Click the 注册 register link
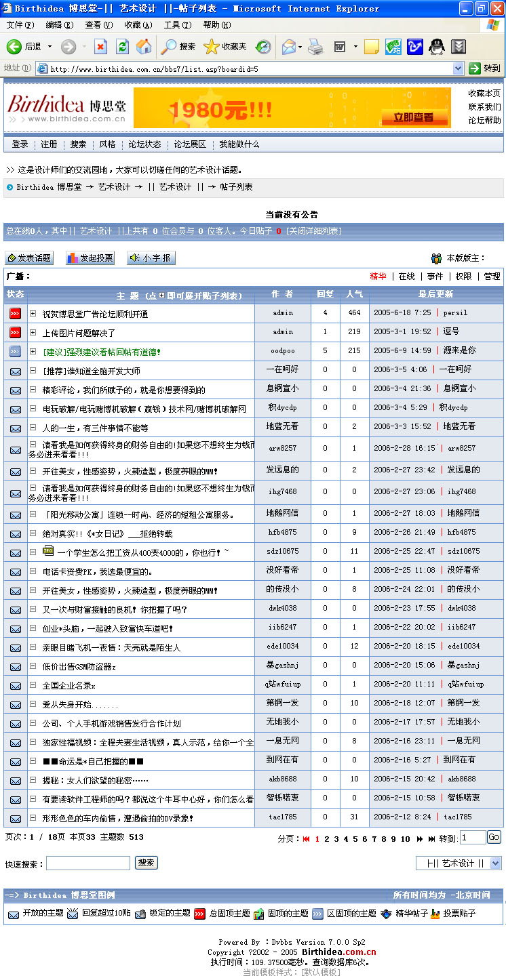506x980 pixels. point(49,144)
